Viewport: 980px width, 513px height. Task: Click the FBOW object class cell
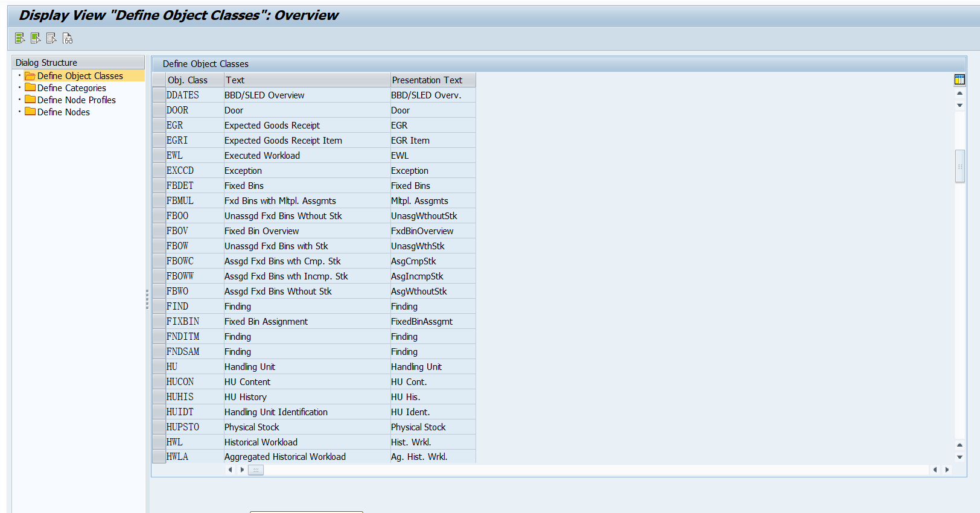pos(194,246)
